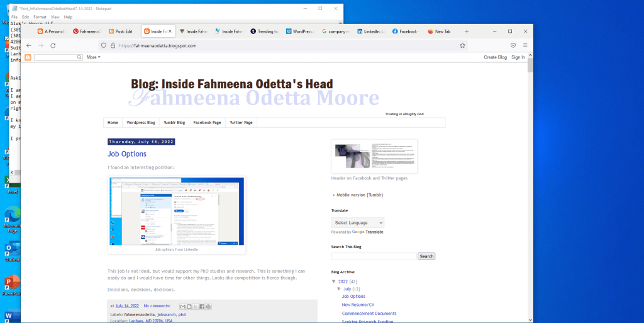Click the Search This Blog text field

[374, 256]
